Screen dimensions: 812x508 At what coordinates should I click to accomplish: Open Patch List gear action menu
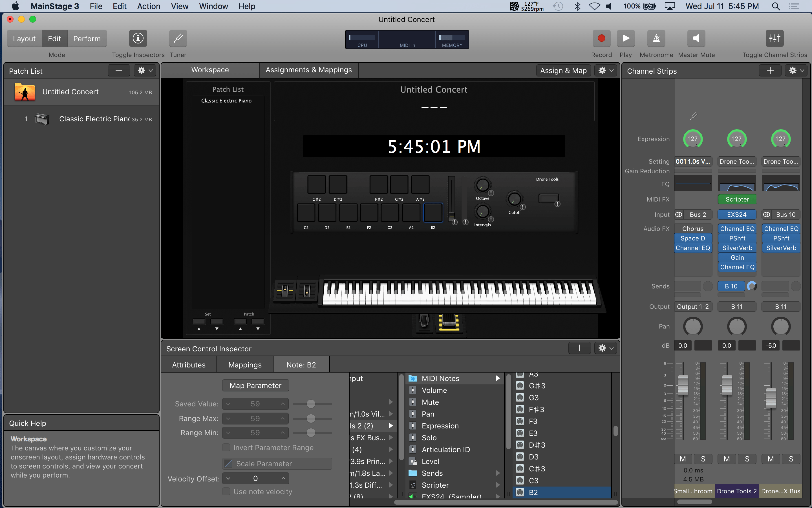145,70
